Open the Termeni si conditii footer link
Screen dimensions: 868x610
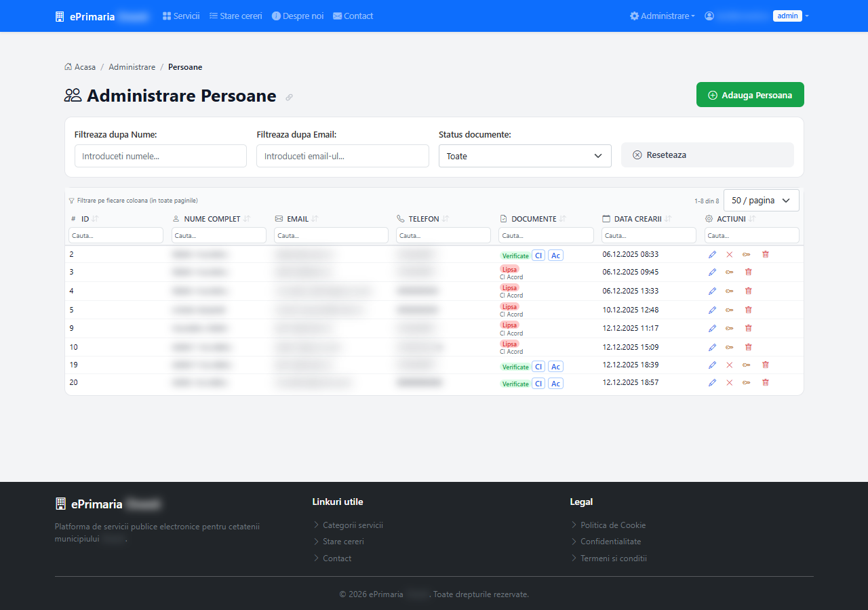tap(614, 558)
